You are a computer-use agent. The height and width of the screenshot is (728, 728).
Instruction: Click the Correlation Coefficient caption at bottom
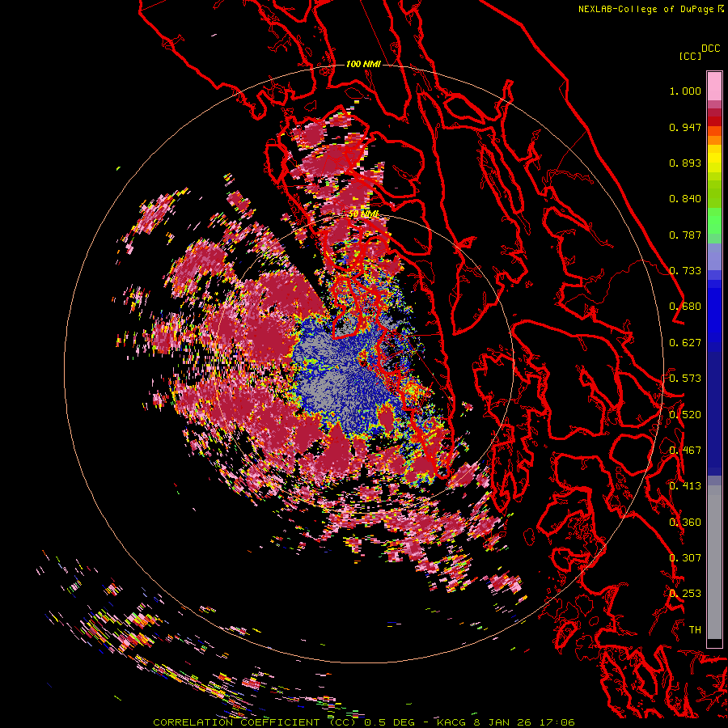363,722
